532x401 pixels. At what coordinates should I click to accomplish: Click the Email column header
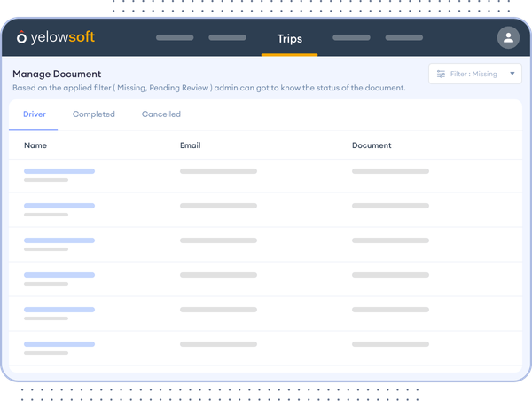pyautogui.click(x=190, y=145)
